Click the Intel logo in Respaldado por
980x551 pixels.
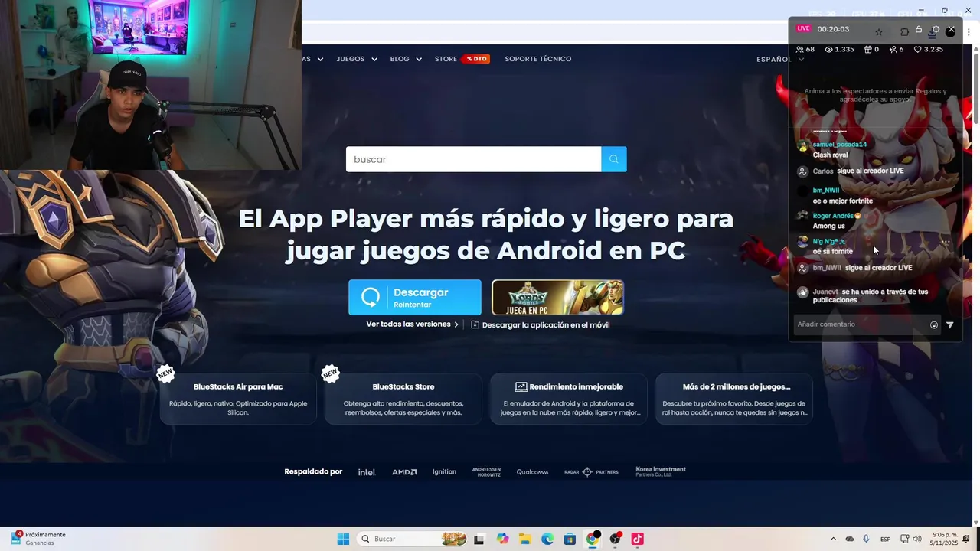click(367, 472)
